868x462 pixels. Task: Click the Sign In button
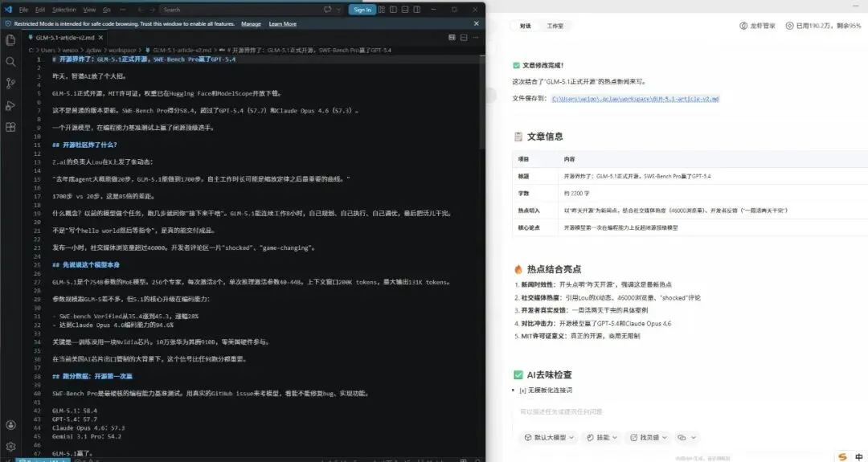[362, 10]
